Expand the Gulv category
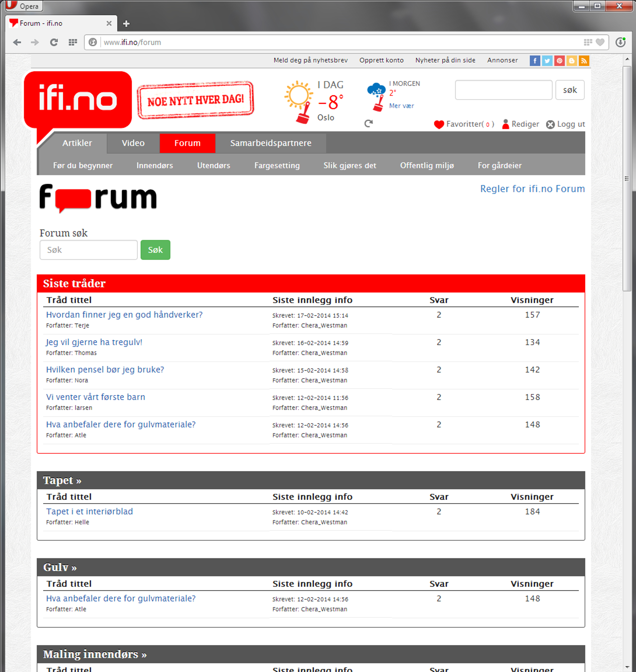The height and width of the screenshot is (672, 636). click(x=59, y=567)
